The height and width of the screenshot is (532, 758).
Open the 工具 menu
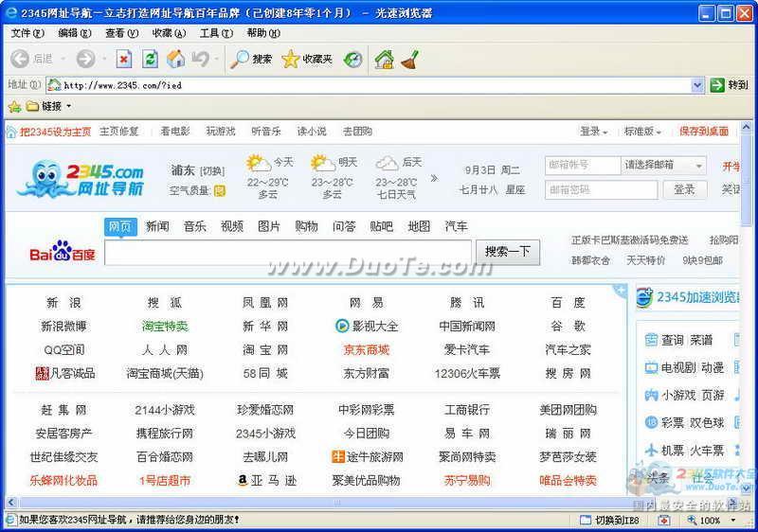coord(216,33)
